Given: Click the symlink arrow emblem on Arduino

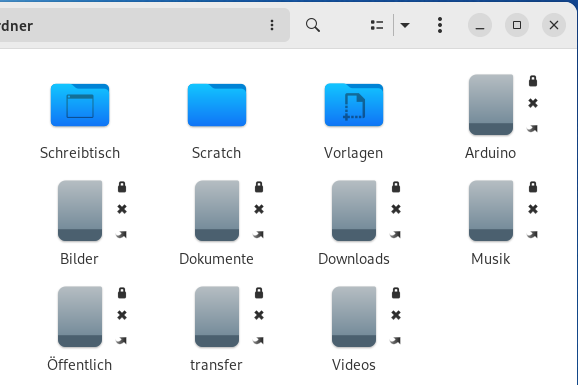Looking at the screenshot, I should 532,128.
